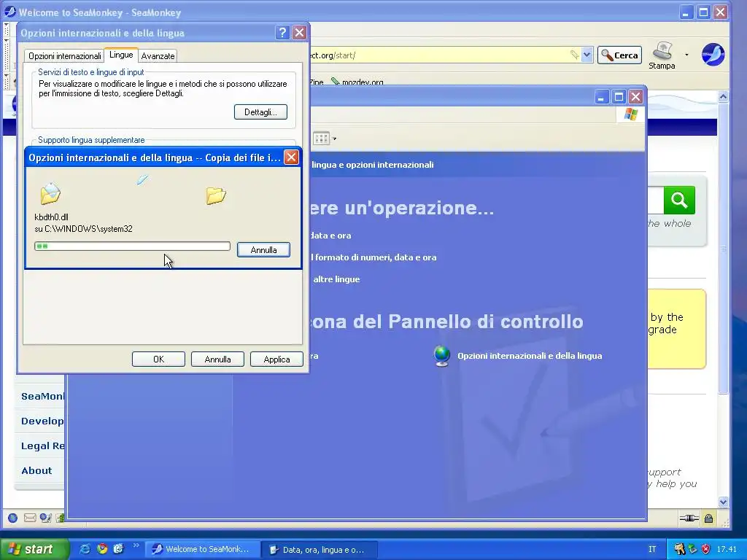747x560 pixels.
Task: Click the file copy progress bar
Action: point(132,246)
